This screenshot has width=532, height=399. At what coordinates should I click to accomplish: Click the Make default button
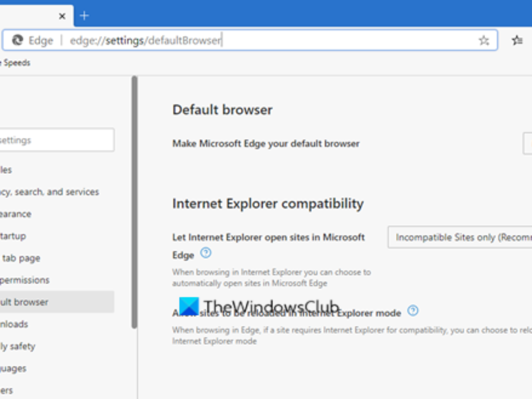[x=528, y=144]
